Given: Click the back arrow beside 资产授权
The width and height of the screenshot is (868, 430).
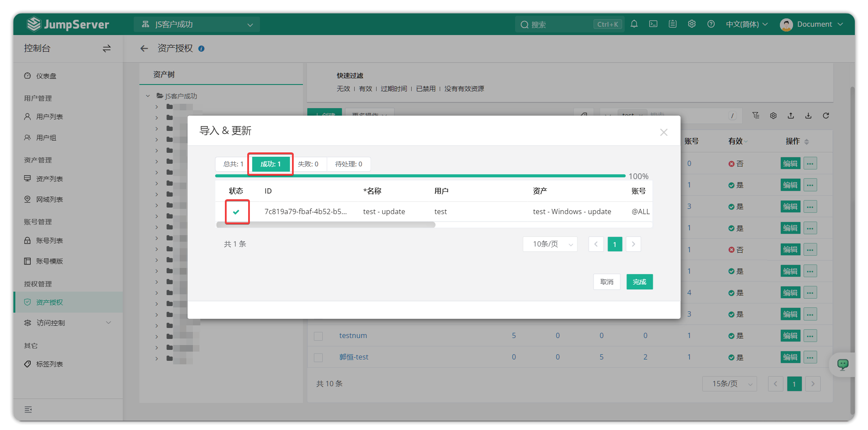Looking at the screenshot, I should (x=144, y=49).
